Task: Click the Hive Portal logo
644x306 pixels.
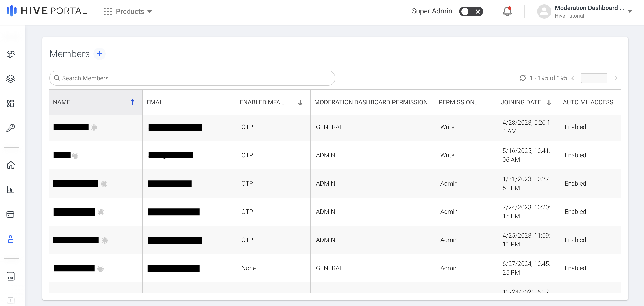Action: [47, 11]
